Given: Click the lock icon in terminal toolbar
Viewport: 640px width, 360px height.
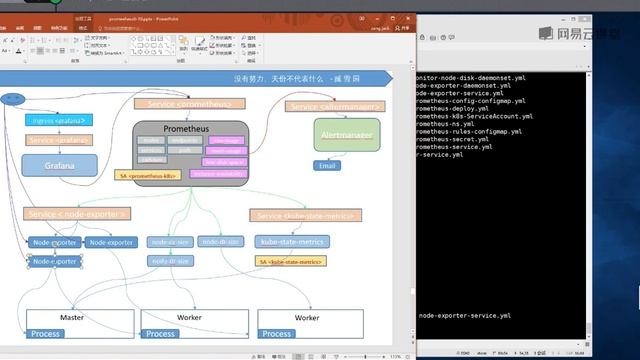Looking at the screenshot, I should (422, 37).
